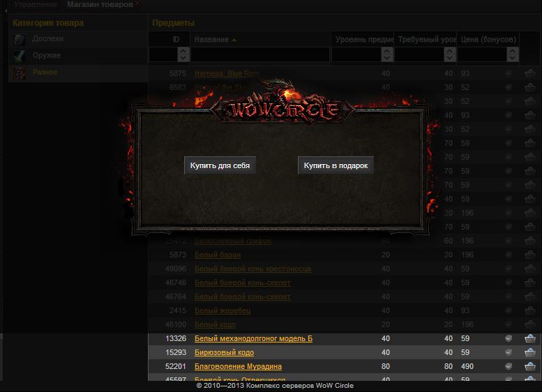This screenshot has width=542, height=392.
Task: Open Белый механодолгоног модель Б item link
Action: point(253,338)
